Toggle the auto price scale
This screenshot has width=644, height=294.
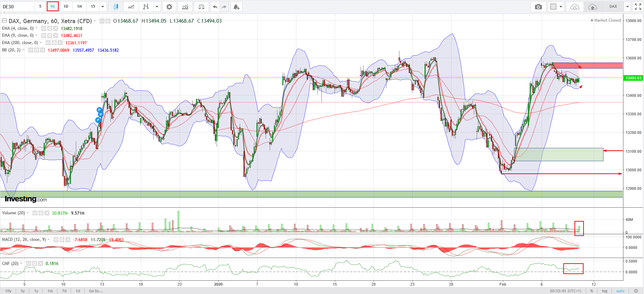pos(620,291)
